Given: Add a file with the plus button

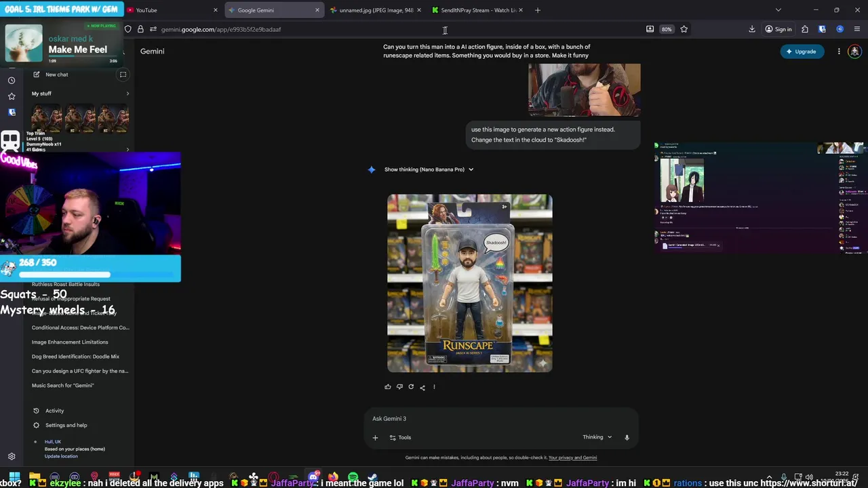Looking at the screenshot, I should [375, 438].
